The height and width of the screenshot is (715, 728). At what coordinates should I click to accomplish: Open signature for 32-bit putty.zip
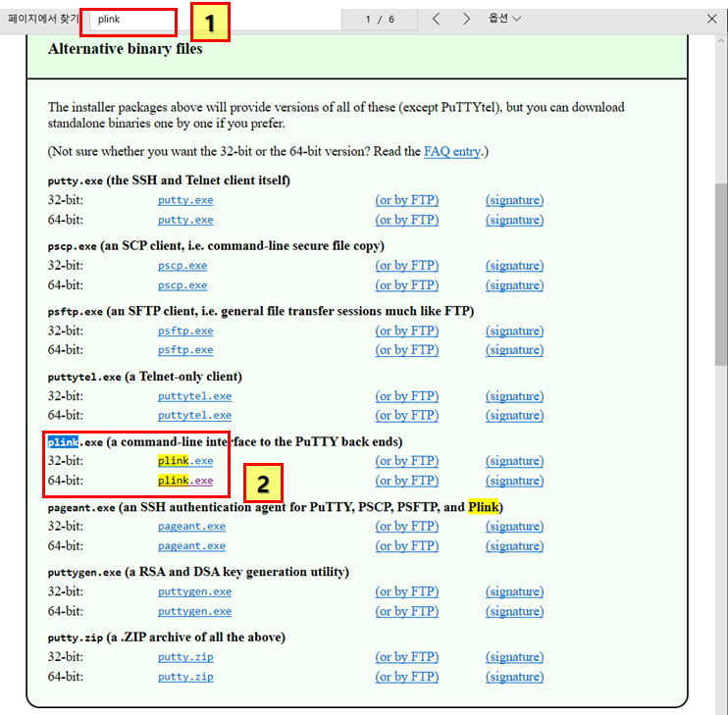click(514, 657)
